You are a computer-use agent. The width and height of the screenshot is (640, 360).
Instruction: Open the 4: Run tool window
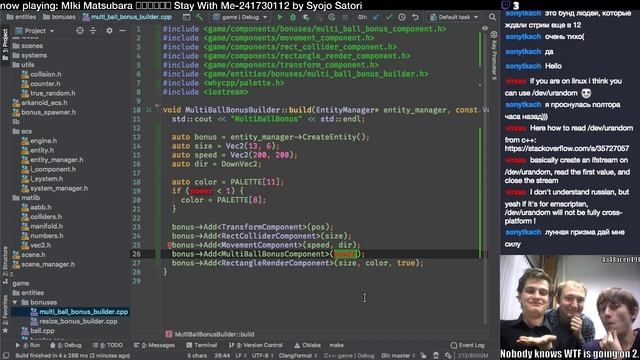[28, 345]
